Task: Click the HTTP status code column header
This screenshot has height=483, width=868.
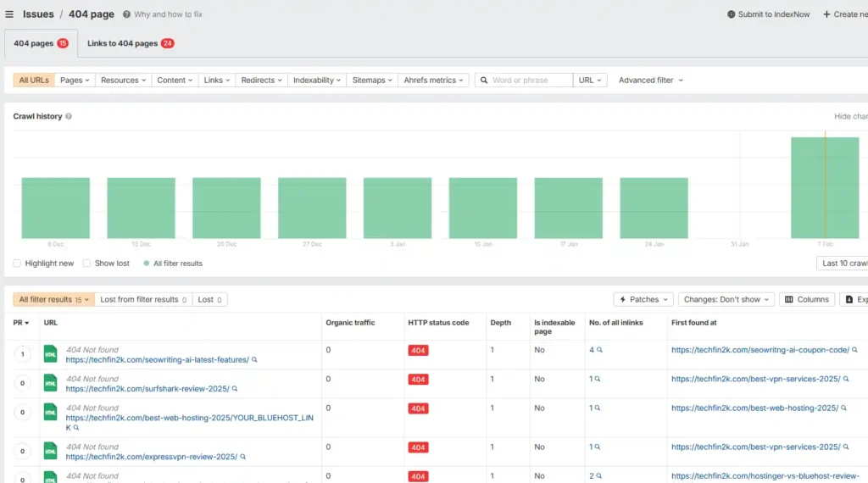Action: [438, 323]
